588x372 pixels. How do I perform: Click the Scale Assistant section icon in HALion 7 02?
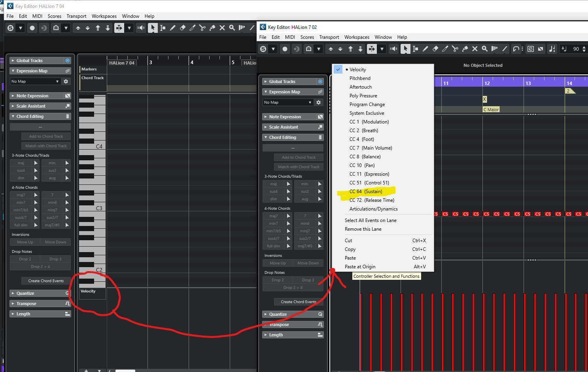pyautogui.click(x=320, y=127)
